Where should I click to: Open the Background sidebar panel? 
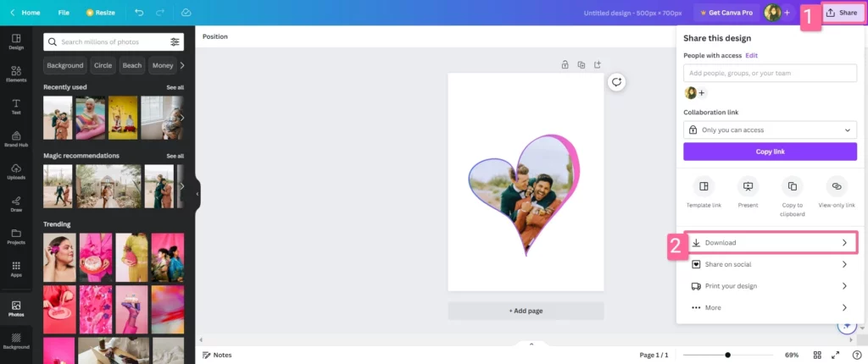(x=16, y=341)
